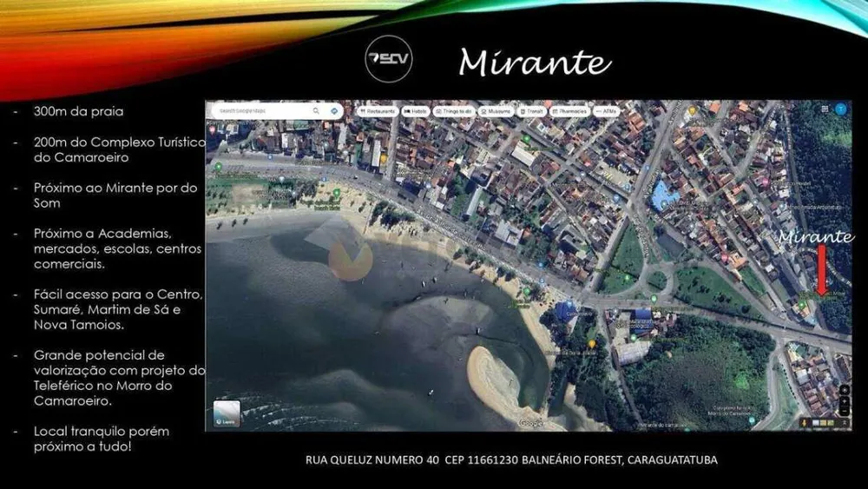Select the Restaurants category chip
Viewport: 868px width, 489px height.
tap(378, 111)
